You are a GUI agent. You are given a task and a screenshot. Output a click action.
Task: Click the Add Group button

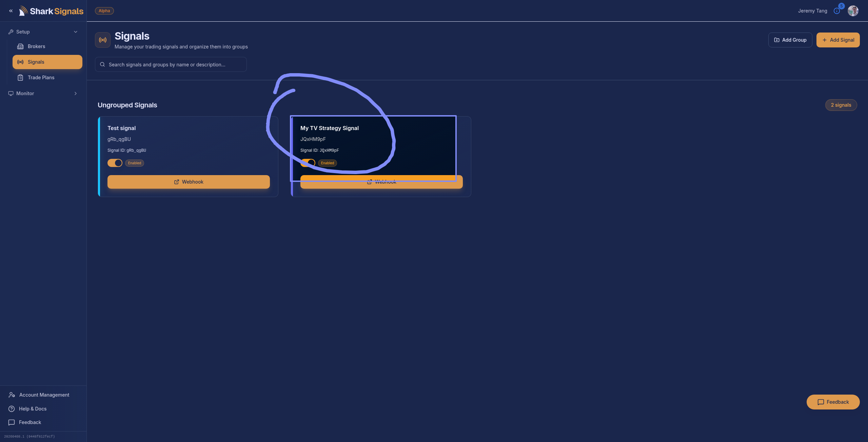(790, 40)
